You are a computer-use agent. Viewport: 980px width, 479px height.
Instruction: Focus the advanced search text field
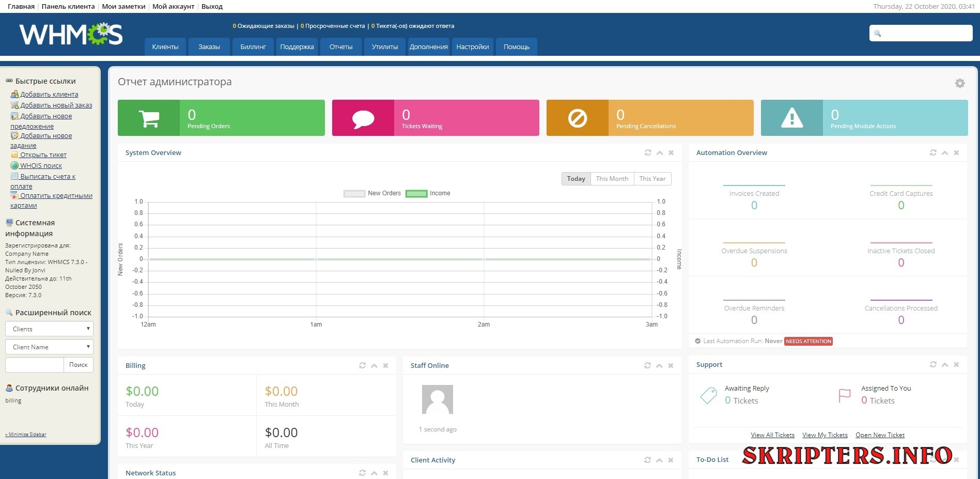click(34, 365)
